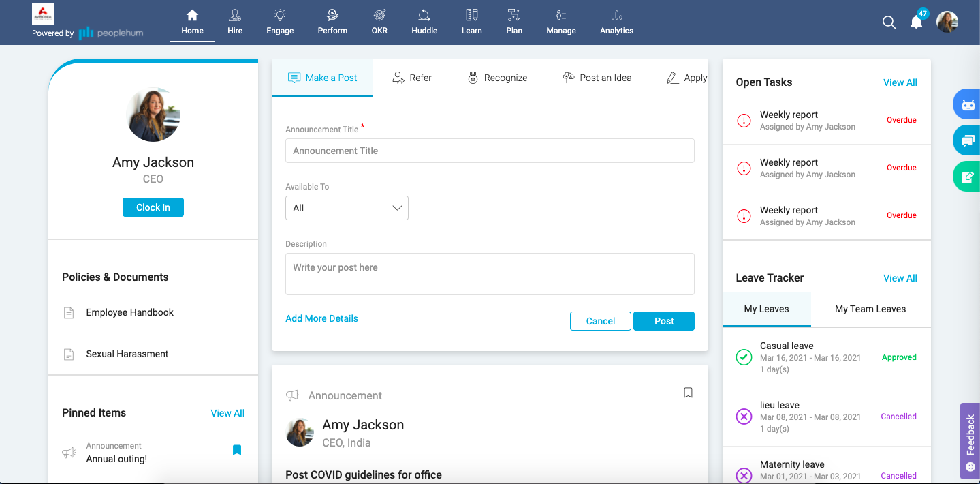This screenshot has height=484, width=980.
Task: Bookmark the Post COVID guidelines announcement
Action: (688, 393)
